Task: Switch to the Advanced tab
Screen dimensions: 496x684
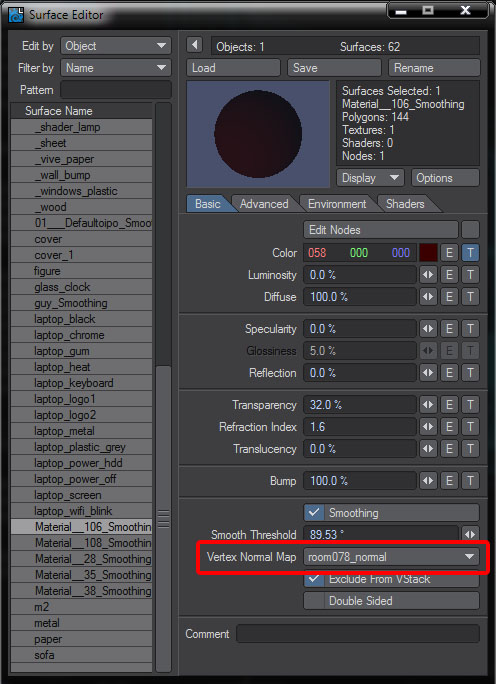Action: pyautogui.click(x=264, y=204)
